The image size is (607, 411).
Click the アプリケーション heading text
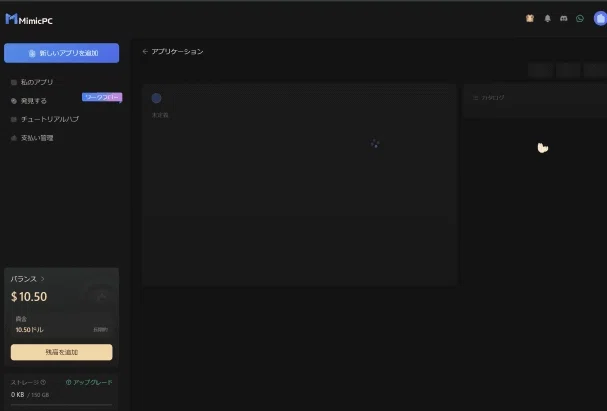coord(177,51)
